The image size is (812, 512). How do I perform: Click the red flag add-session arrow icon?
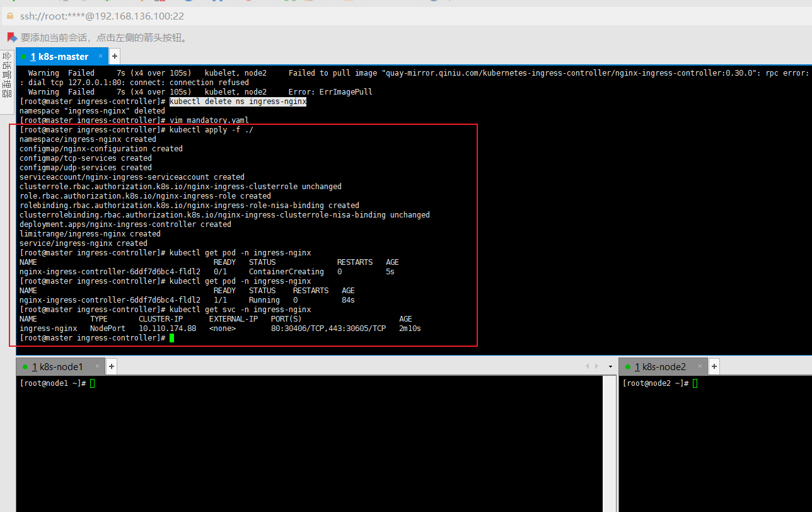pos(12,38)
